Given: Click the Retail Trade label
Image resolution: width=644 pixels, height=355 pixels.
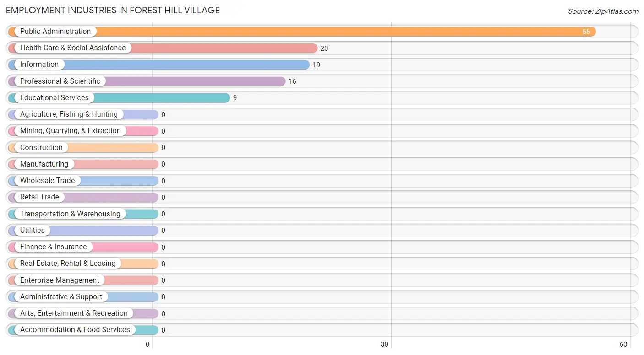Looking at the screenshot, I should click(39, 197).
